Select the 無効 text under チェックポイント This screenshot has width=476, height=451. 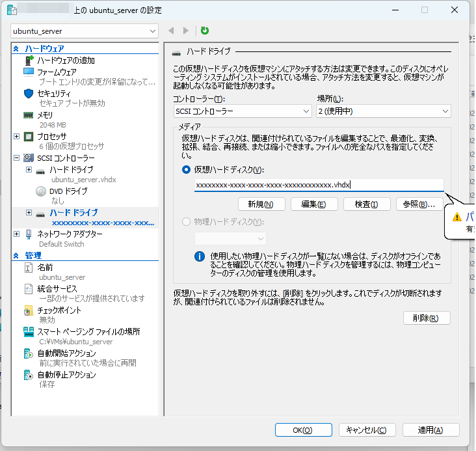[47, 320]
